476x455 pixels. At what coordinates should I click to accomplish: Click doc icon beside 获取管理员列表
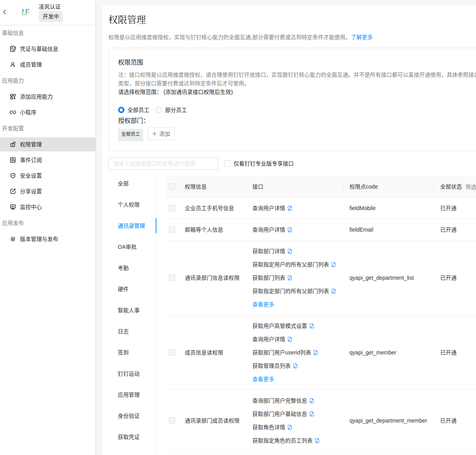tap(295, 366)
